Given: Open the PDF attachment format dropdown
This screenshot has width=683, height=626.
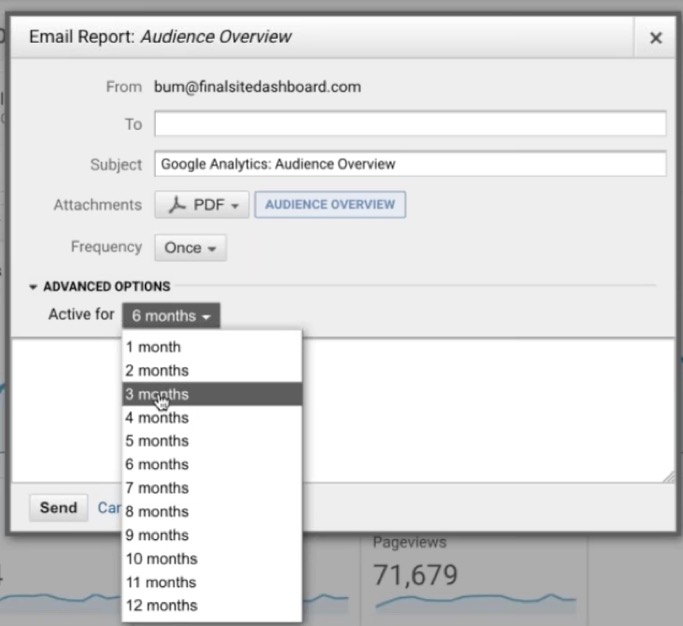Looking at the screenshot, I should (x=202, y=204).
